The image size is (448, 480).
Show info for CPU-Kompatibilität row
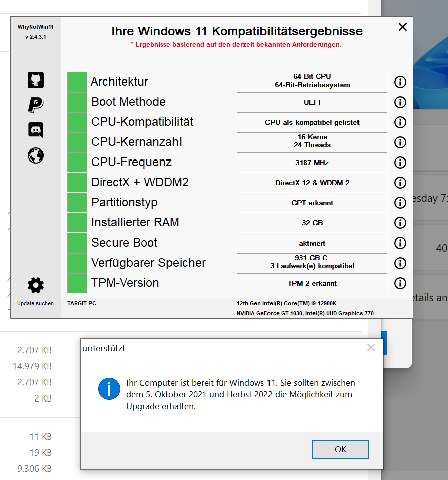pos(400,122)
